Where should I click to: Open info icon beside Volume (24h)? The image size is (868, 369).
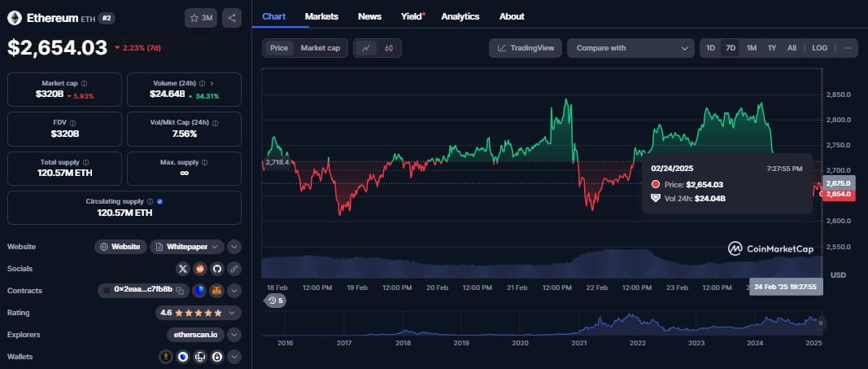pyautogui.click(x=202, y=83)
